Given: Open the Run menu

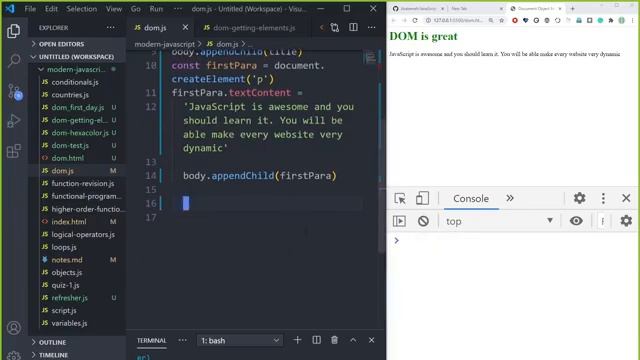Looking at the screenshot, I should (x=156, y=9).
